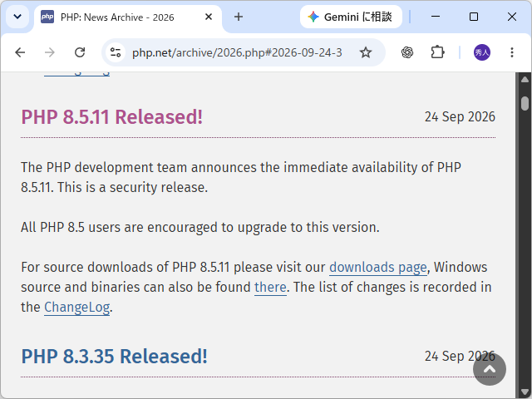Click the 'All PHP 8.5 users are encouraged' sentence
This screenshot has height=399, width=532.
click(200, 228)
